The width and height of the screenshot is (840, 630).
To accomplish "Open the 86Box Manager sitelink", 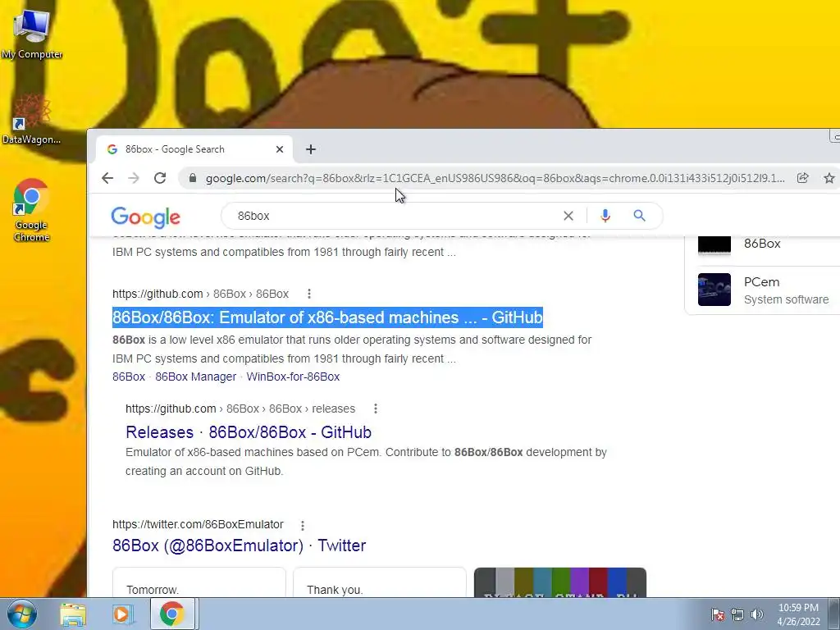I will pyautogui.click(x=195, y=377).
